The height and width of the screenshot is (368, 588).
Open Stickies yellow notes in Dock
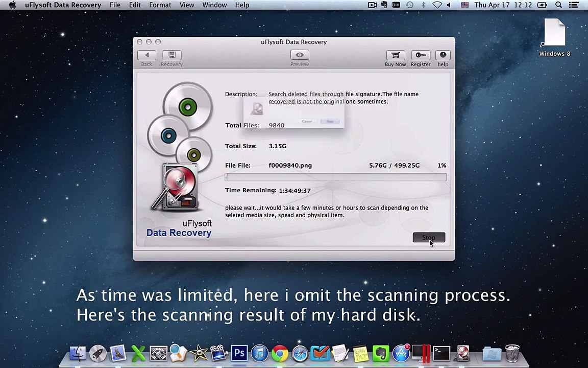point(361,353)
